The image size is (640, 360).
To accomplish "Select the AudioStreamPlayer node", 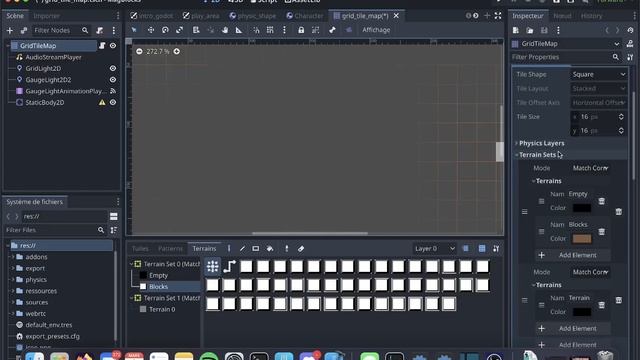I will (x=53, y=57).
